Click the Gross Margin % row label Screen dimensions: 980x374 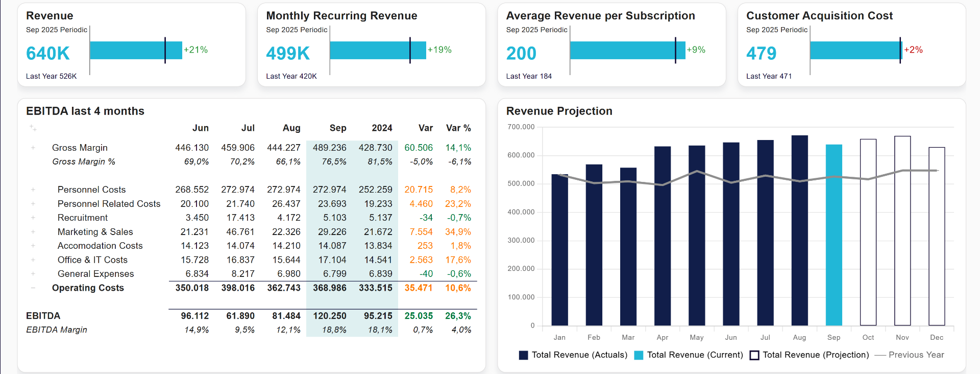pyautogui.click(x=84, y=162)
